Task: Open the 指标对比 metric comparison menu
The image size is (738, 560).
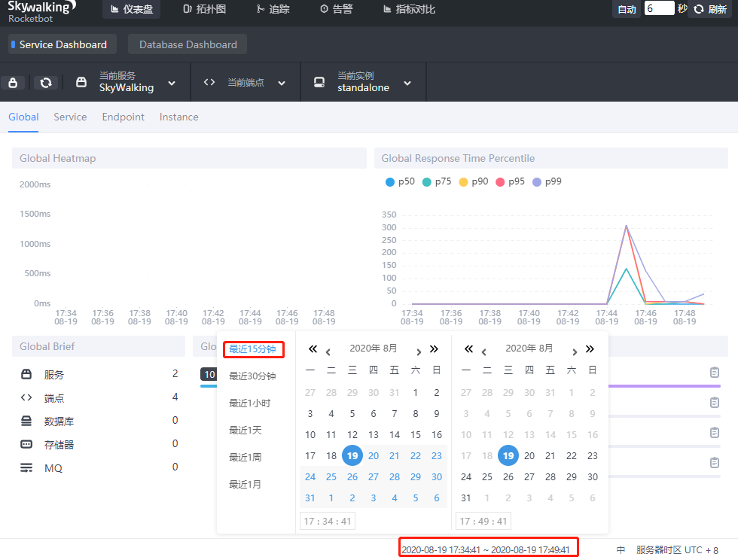Action: 409,9
